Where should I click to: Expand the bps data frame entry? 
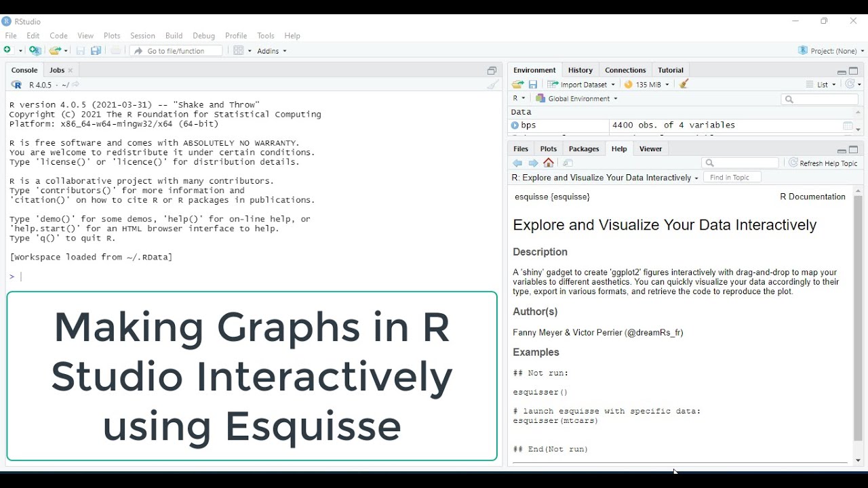515,125
